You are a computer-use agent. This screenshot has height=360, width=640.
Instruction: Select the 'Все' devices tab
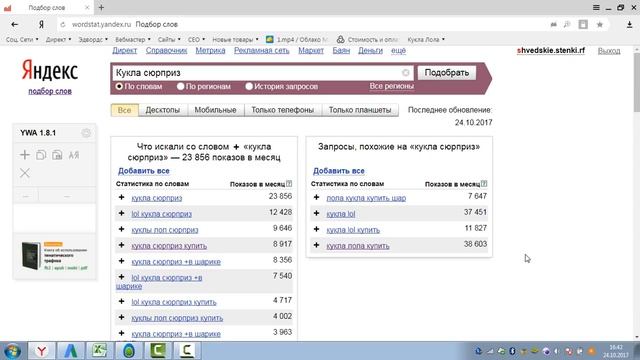point(124,110)
